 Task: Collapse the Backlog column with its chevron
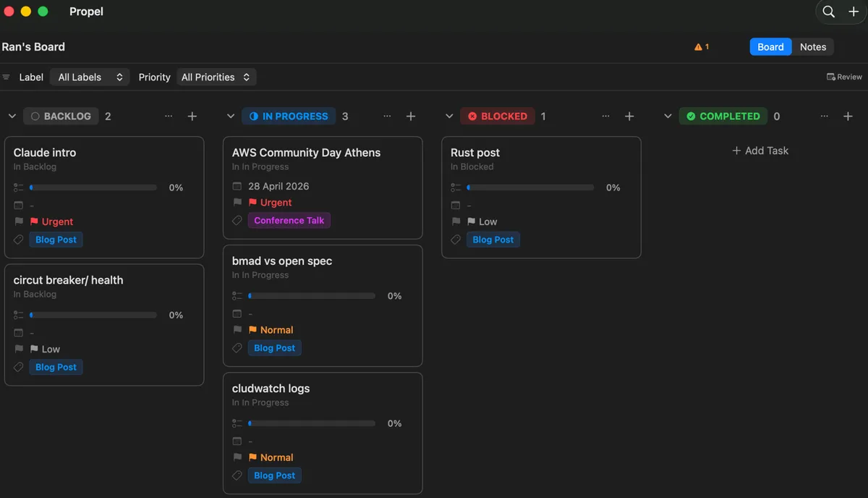click(12, 116)
